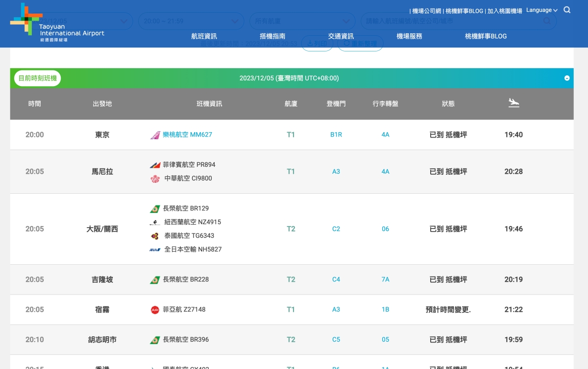Open the 航班資訊 menu
The width and height of the screenshot is (588, 369).
tap(204, 36)
